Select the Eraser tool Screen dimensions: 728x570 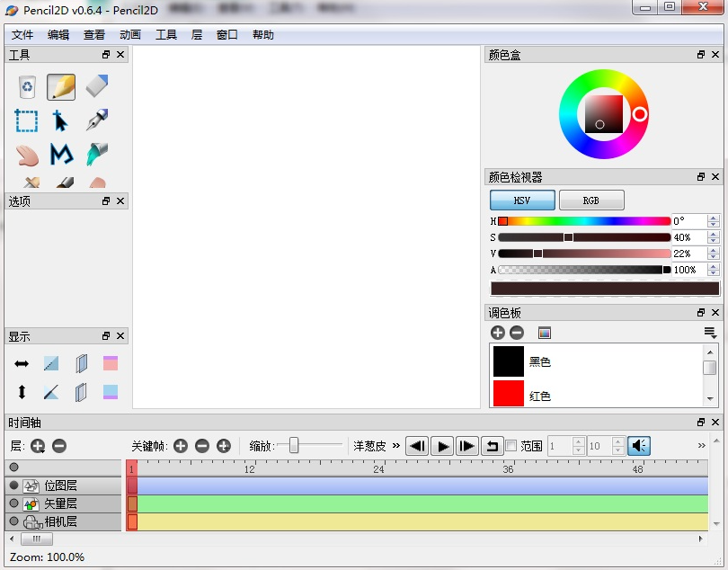point(96,86)
